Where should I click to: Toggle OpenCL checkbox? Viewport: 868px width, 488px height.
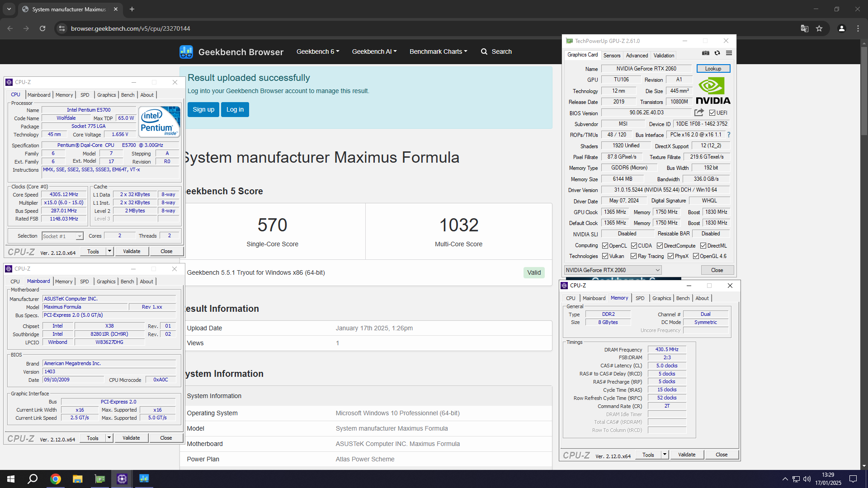[605, 246]
